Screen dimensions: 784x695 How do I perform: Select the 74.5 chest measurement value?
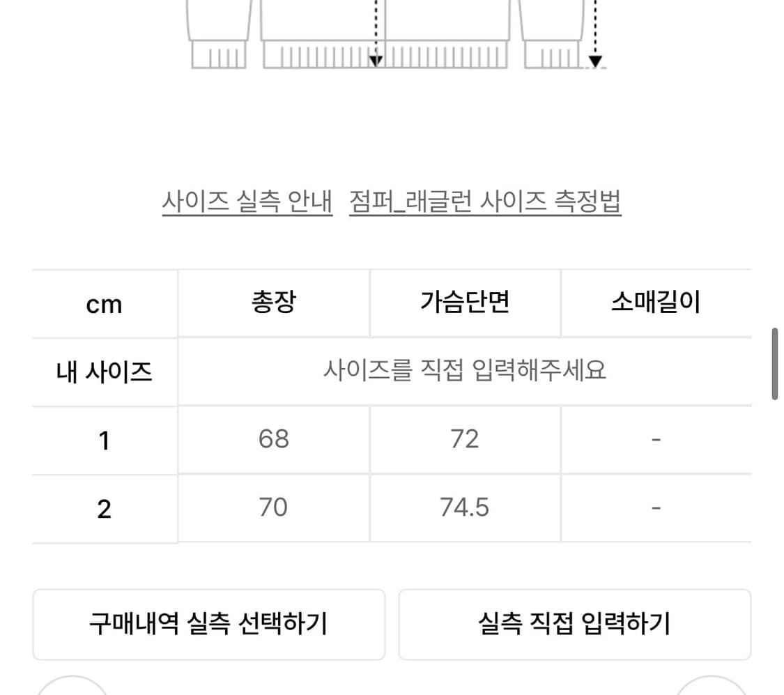(x=464, y=508)
